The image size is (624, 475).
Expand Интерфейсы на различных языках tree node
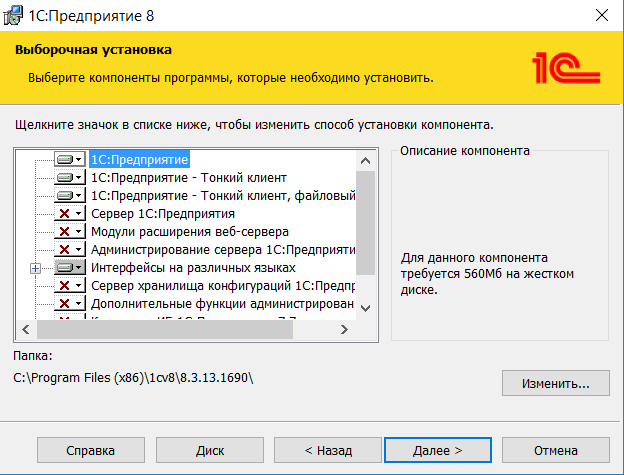click(x=36, y=268)
